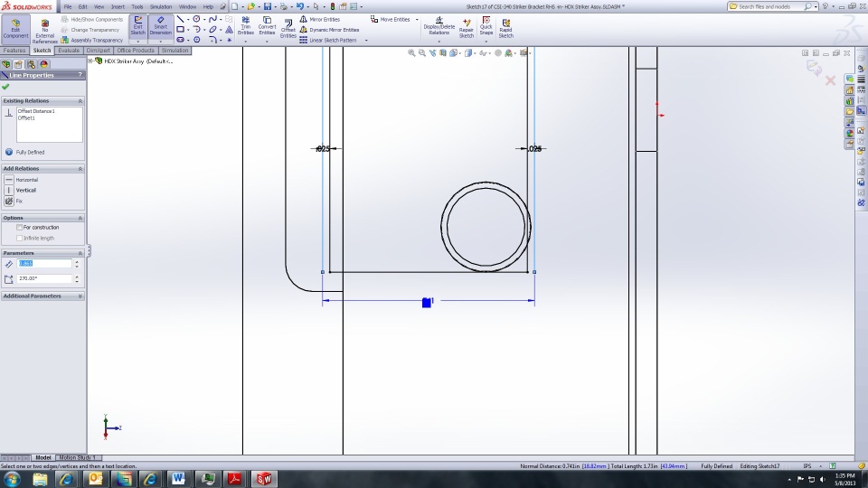
Task: Collapse the Add Relations section
Action: click(x=80, y=169)
